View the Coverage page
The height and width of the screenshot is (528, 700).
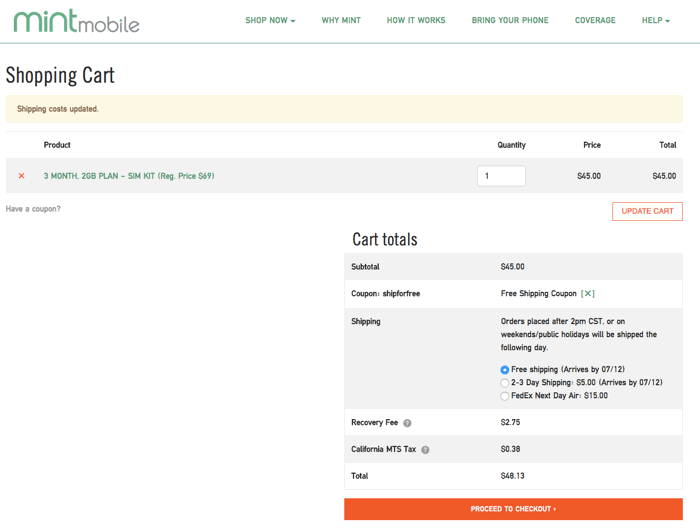pyautogui.click(x=595, y=20)
